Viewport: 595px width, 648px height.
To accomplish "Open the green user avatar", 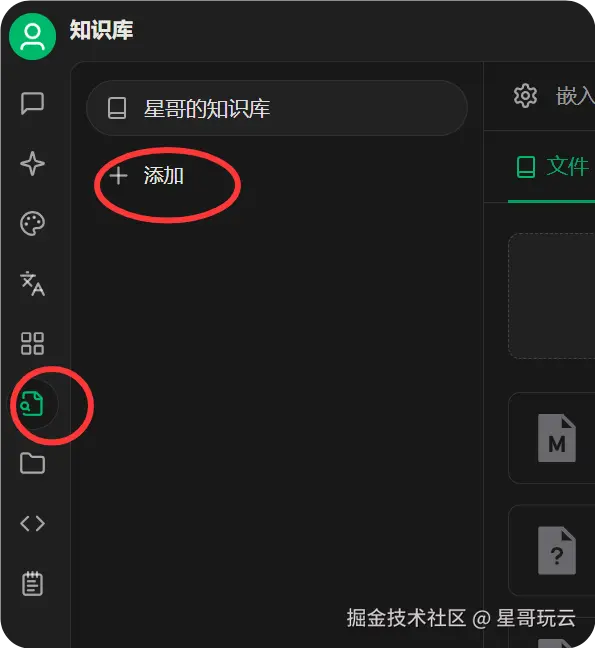I will (x=33, y=36).
